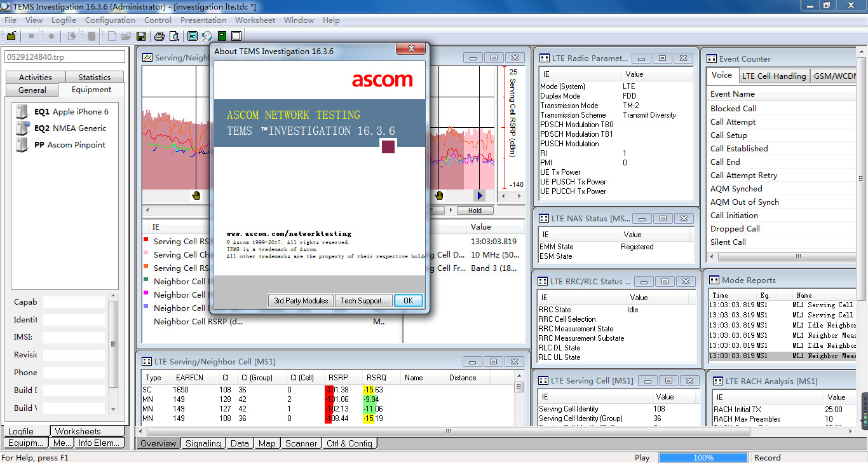The height and width of the screenshot is (463, 868).
Task: Click the LTE RACH Analysis window icon
Action: coord(718,381)
